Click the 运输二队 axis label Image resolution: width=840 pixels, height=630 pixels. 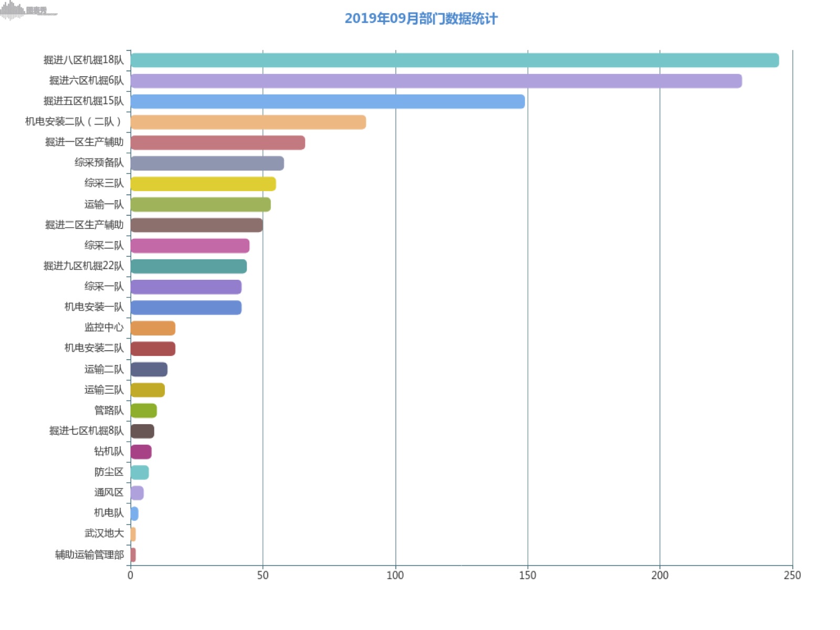104,370
